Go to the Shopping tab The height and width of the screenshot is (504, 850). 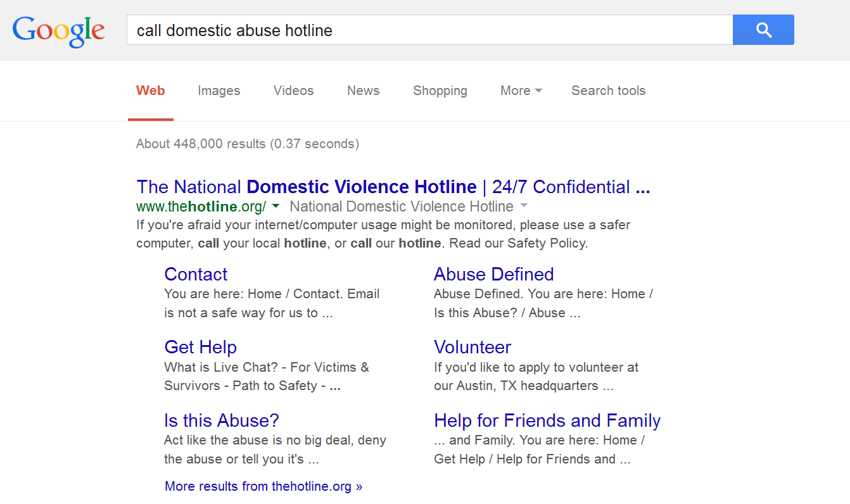point(440,91)
